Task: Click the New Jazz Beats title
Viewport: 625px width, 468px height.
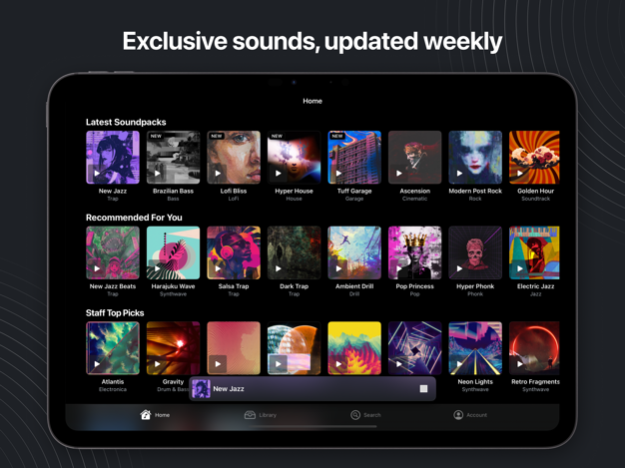Action: click(x=112, y=287)
